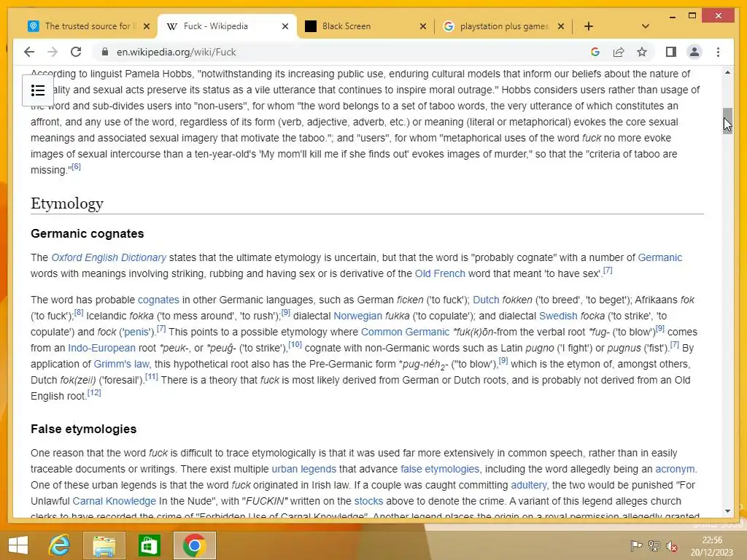The height and width of the screenshot is (560, 747).
Task: Open the Common Germanic link
Action: tap(405, 332)
